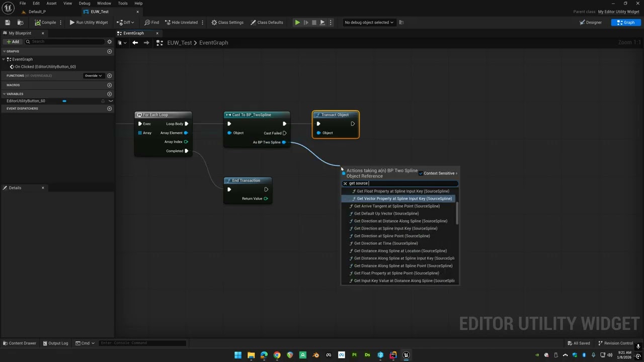
Task: Switch to Designer mode
Action: coord(591,22)
